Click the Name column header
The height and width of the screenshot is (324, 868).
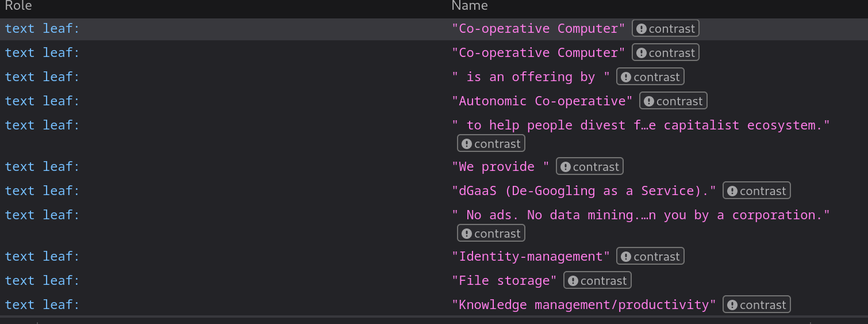point(469,6)
